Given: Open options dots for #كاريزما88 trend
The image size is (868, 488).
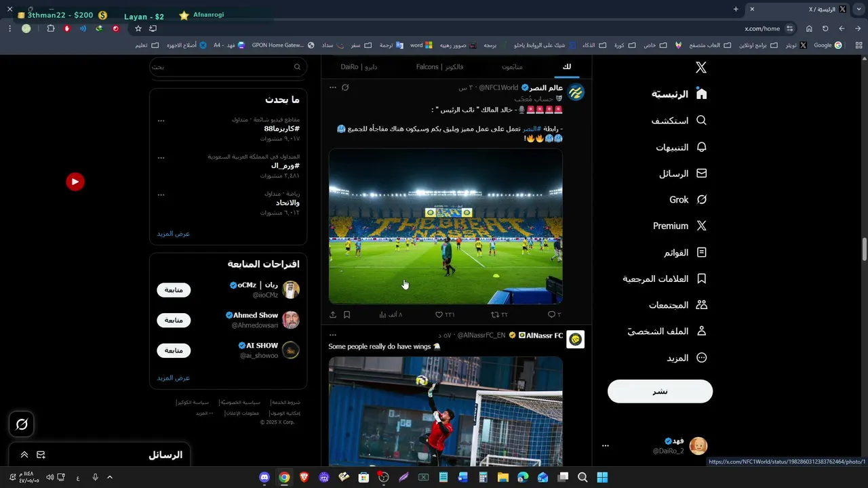Looking at the screenshot, I should pos(161,120).
